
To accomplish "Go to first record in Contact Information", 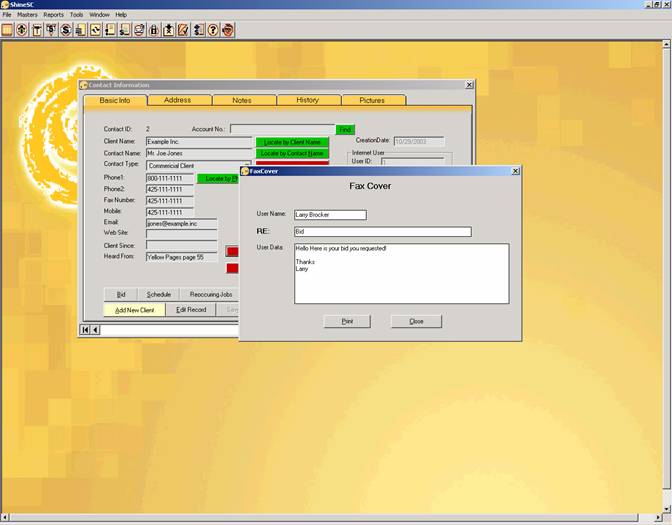I will click(85, 330).
